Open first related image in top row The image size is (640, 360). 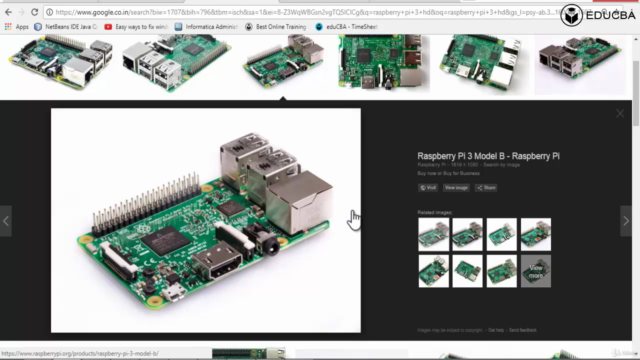click(433, 234)
